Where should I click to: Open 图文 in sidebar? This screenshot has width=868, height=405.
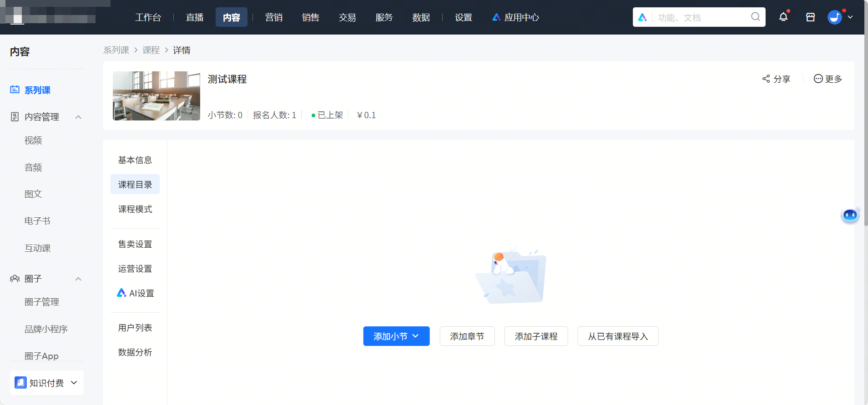pyautogui.click(x=33, y=194)
